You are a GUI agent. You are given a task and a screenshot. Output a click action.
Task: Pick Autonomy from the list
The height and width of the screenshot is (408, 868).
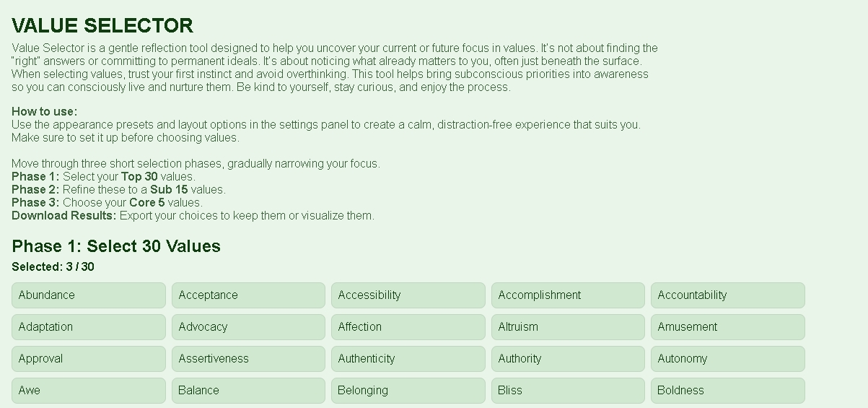pos(727,359)
